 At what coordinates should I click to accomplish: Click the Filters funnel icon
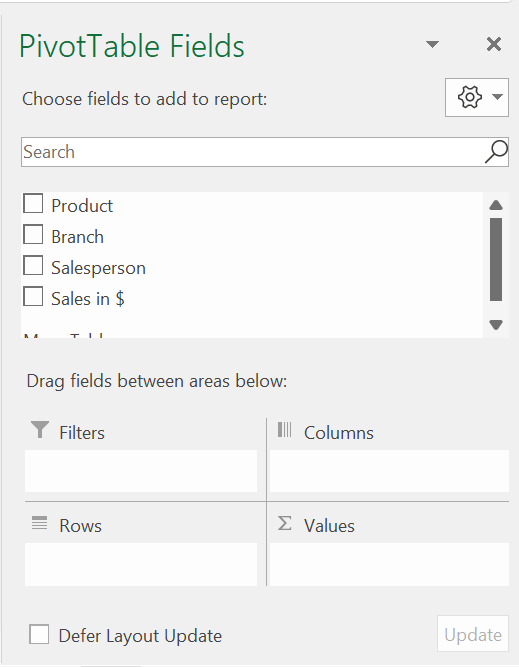40,430
